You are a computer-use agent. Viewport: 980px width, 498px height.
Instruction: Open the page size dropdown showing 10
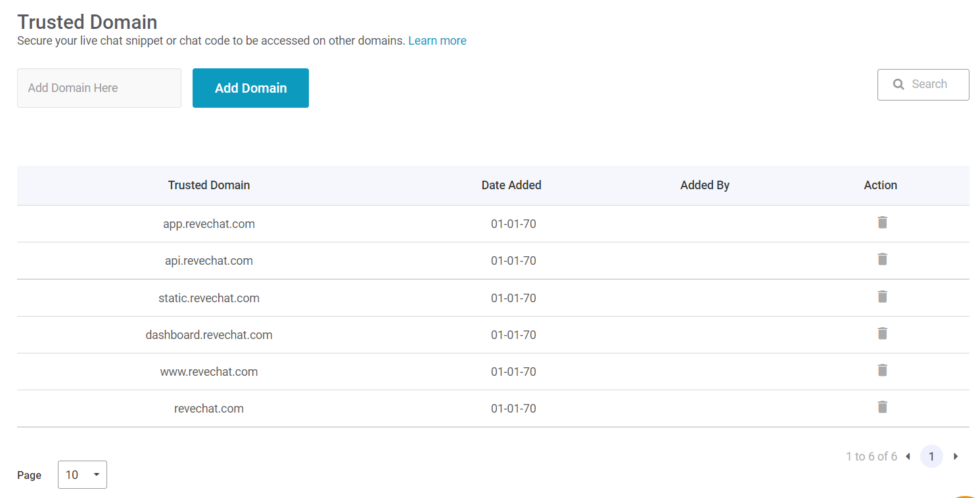click(82, 474)
